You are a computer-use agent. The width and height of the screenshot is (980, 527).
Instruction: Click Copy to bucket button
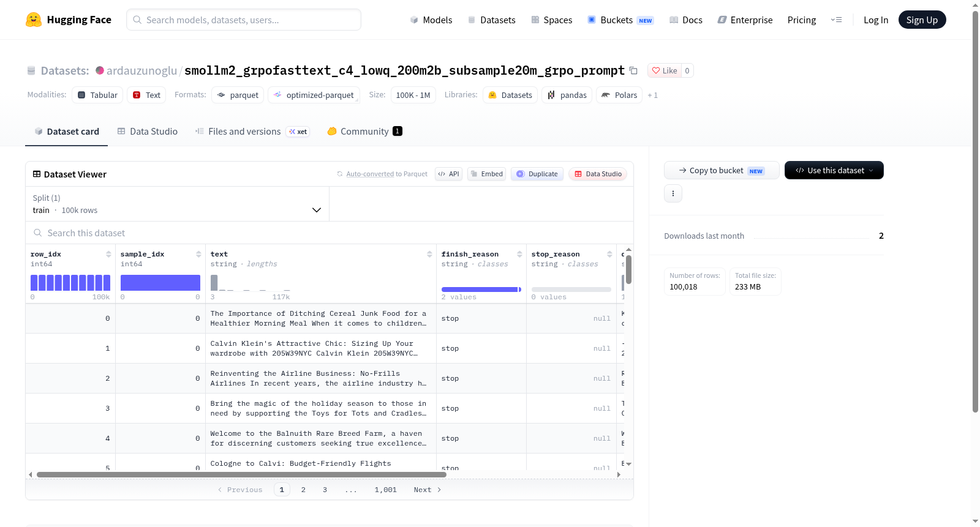722,170
